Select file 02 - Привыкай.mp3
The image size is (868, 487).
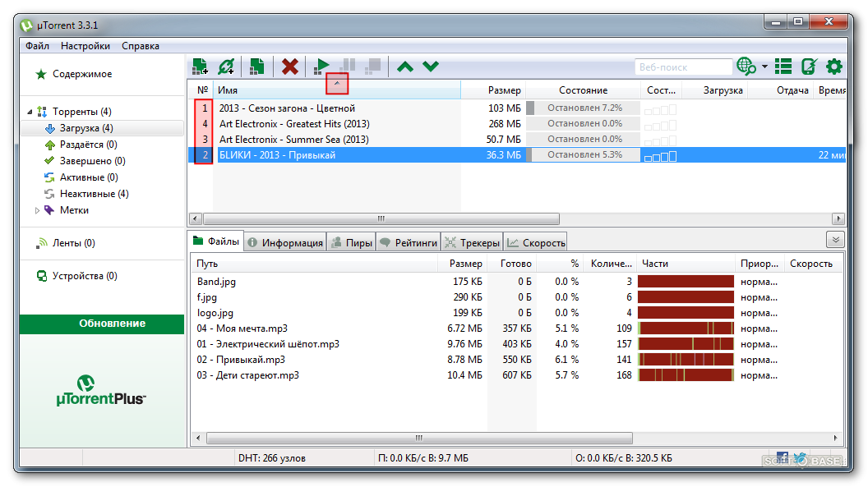coord(241,360)
